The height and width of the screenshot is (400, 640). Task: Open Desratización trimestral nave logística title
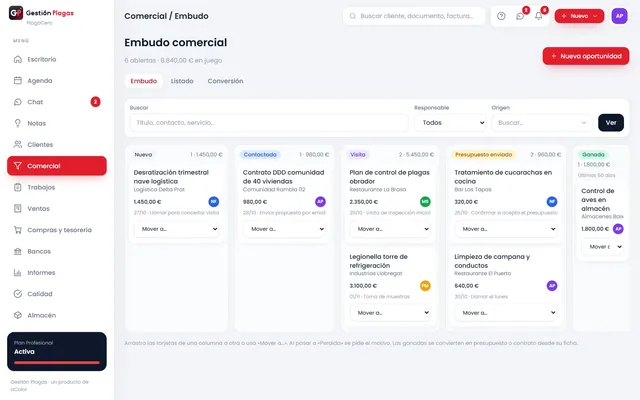(171, 177)
